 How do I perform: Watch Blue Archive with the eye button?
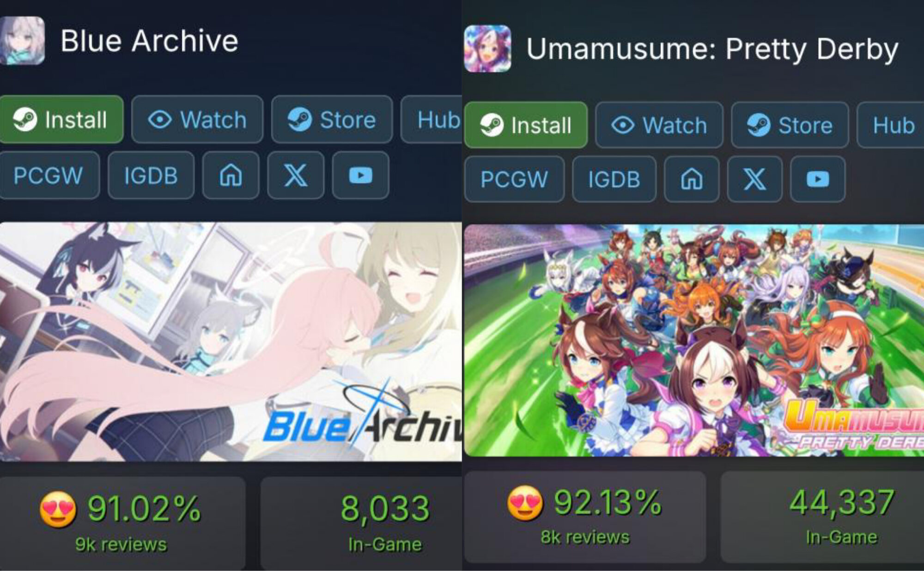click(x=197, y=119)
